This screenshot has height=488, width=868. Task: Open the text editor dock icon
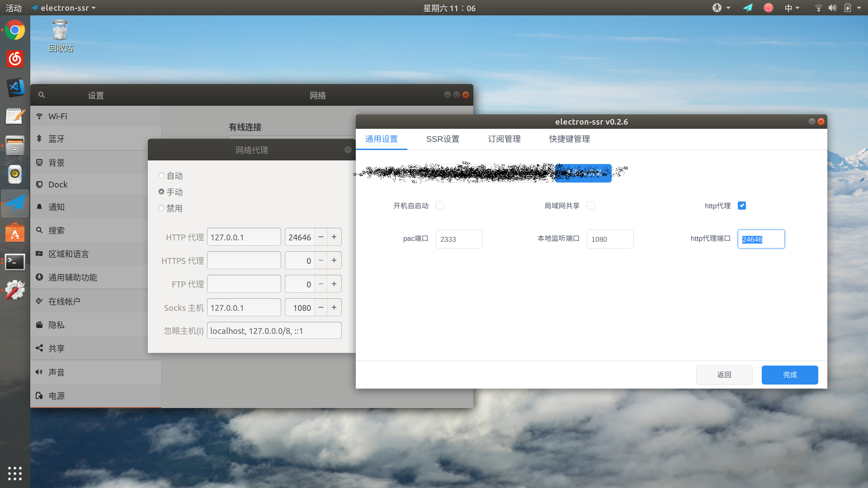[x=15, y=116]
